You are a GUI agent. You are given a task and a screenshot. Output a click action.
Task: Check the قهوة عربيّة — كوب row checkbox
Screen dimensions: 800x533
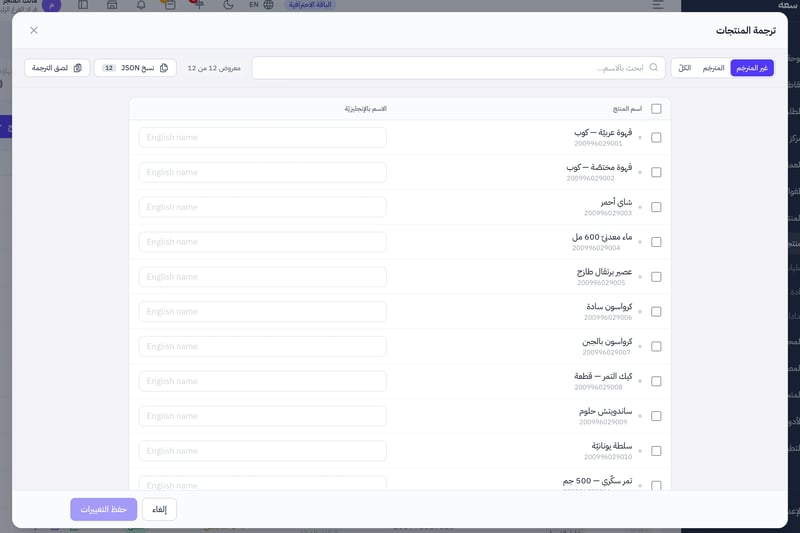point(656,138)
